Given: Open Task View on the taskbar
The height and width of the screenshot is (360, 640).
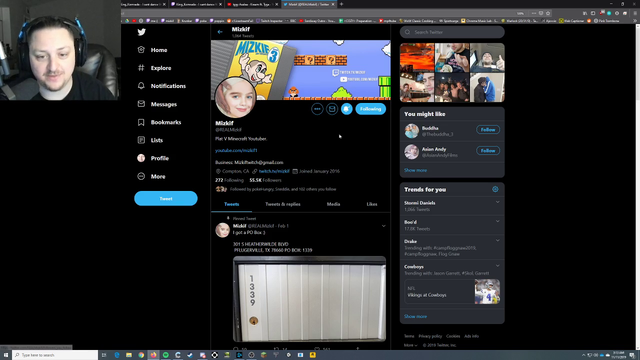Looking at the screenshot, I should pos(104,355).
